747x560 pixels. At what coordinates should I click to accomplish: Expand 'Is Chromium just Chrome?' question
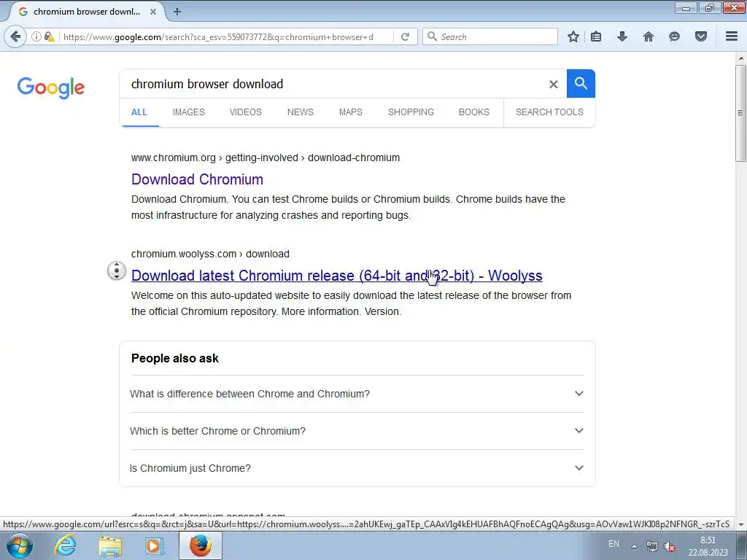click(x=357, y=468)
